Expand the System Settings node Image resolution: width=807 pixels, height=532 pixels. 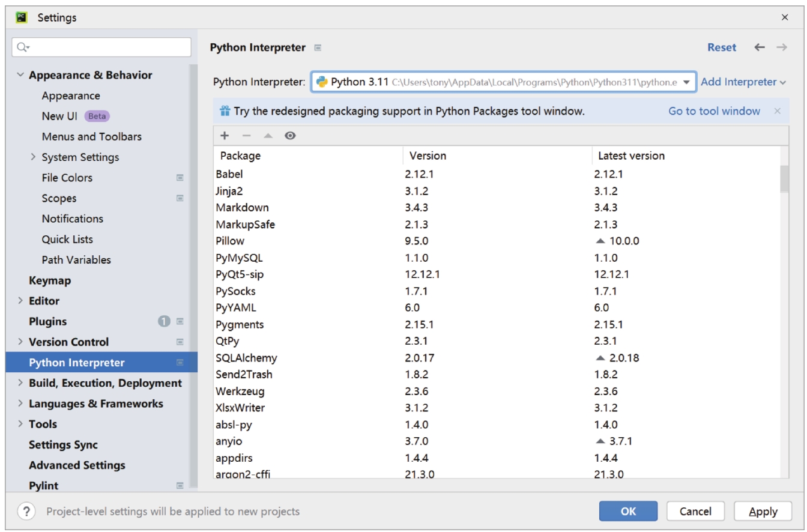click(x=33, y=157)
